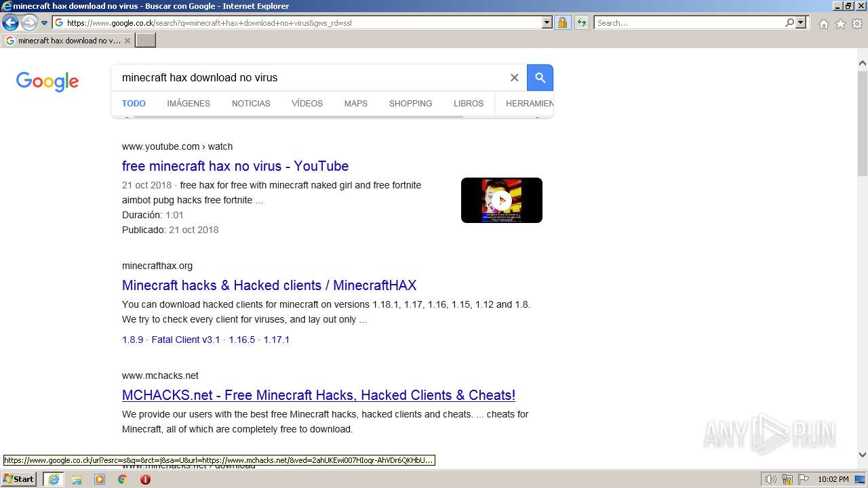Screen dimensions: 868x488
Task: Open 'Minecraft hacks & Hacked clients' result
Action: pos(269,285)
